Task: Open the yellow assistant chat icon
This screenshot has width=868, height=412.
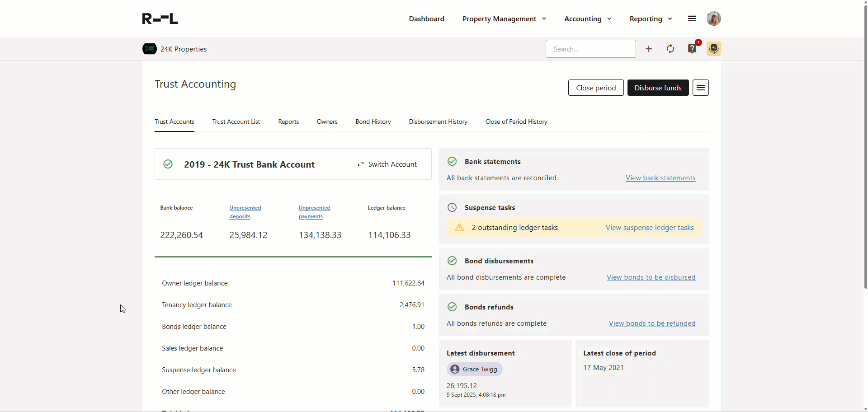Action: [x=714, y=49]
